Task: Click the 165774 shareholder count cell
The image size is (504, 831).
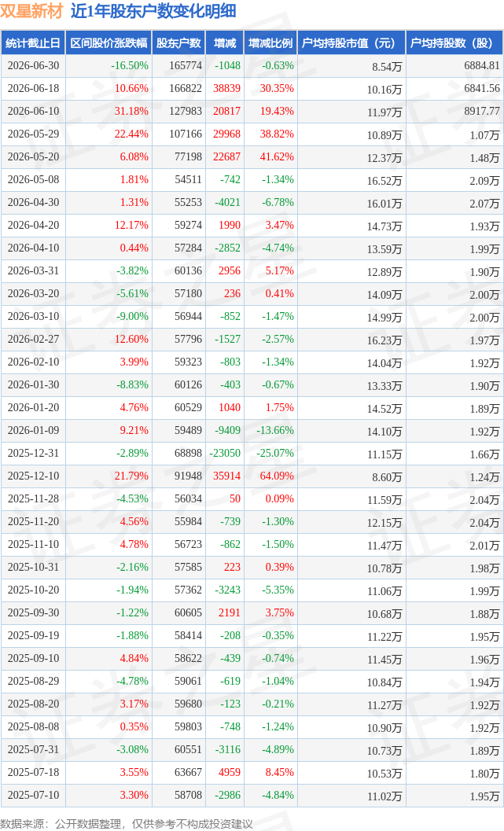Action: point(186,66)
